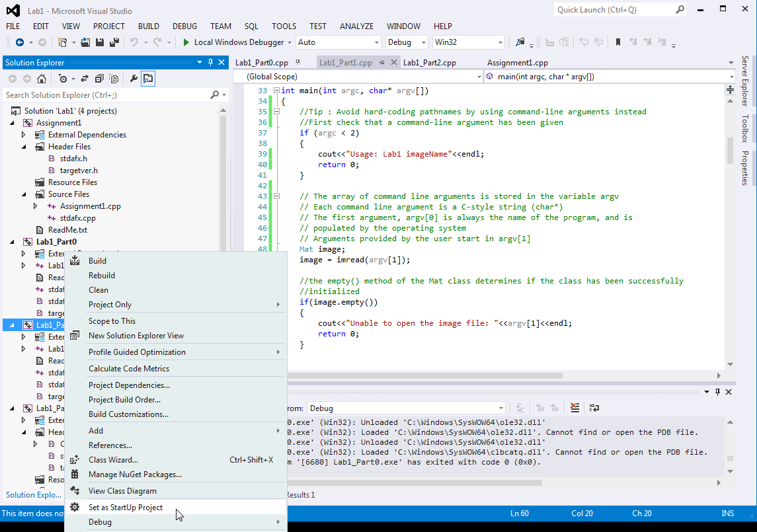The image size is (757, 532).
Task: Show All Files in Solution Explorer
Action: [114, 78]
